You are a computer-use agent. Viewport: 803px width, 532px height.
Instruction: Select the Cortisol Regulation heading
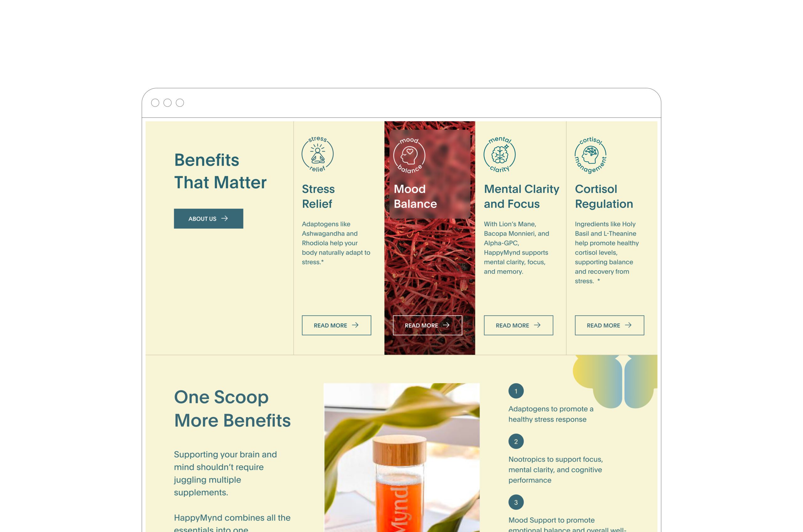coord(604,196)
